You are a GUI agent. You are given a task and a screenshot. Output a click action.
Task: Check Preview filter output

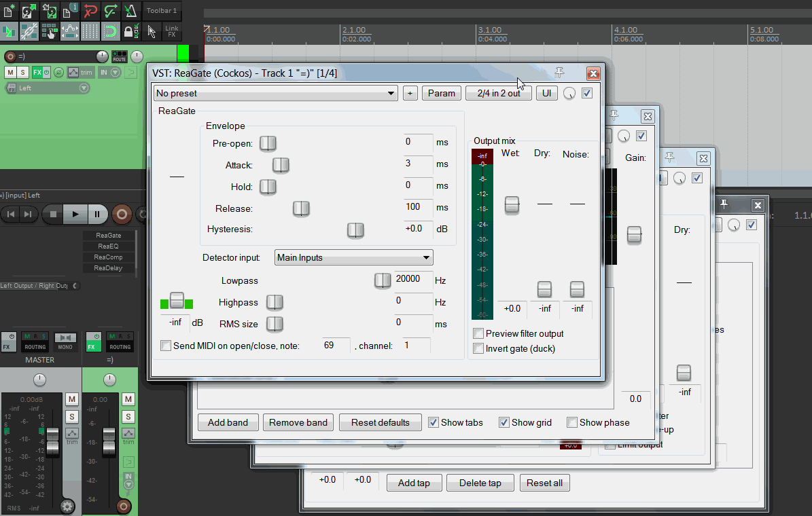[x=478, y=333]
